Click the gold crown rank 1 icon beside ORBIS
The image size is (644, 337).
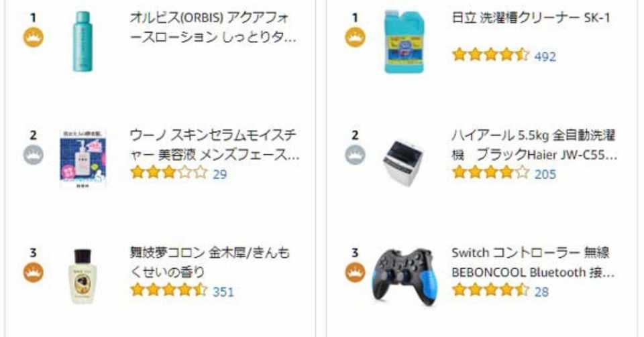pyautogui.click(x=34, y=38)
